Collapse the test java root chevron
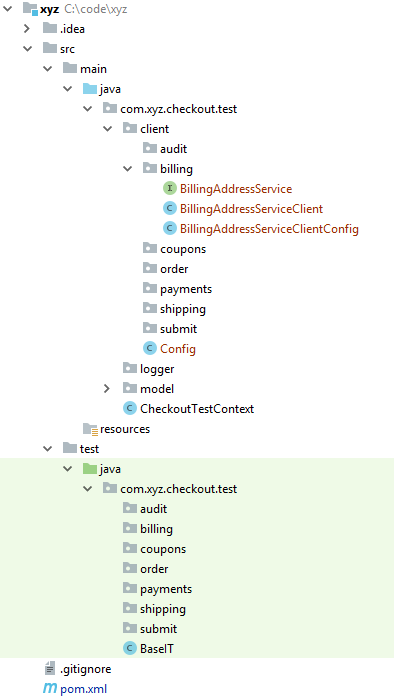The height and width of the screenshot is (699, 394). [67, 469]
